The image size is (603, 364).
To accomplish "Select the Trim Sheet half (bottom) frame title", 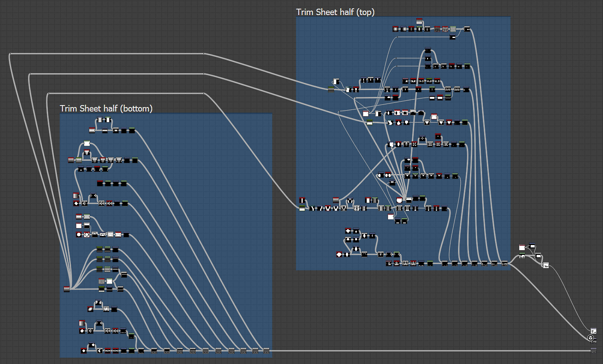I will coord(106,108).
